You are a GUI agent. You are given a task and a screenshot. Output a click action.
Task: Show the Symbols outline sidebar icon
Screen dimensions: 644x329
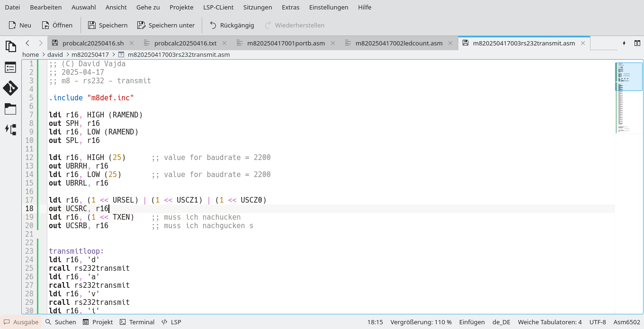10,67
